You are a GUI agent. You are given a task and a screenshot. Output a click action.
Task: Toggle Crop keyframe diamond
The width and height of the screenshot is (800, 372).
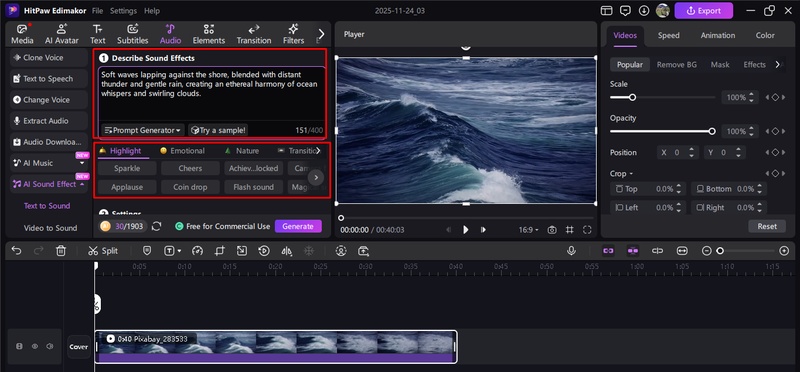pos(775,173)
